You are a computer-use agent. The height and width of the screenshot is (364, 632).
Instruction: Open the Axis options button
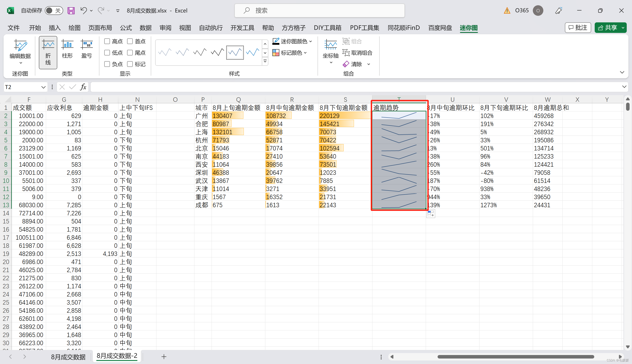click(330, 52)
